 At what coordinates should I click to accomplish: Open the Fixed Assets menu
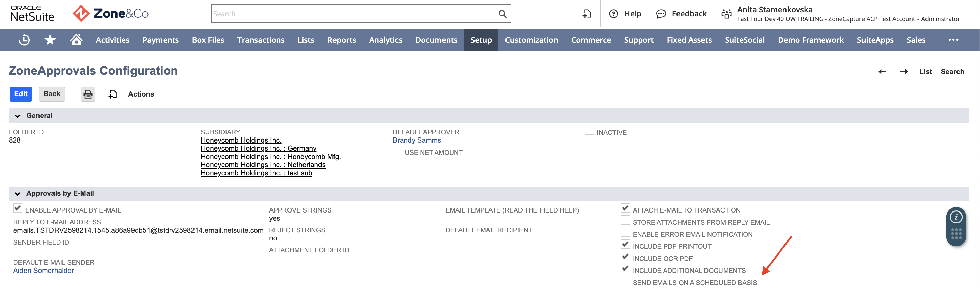(689, 40)
